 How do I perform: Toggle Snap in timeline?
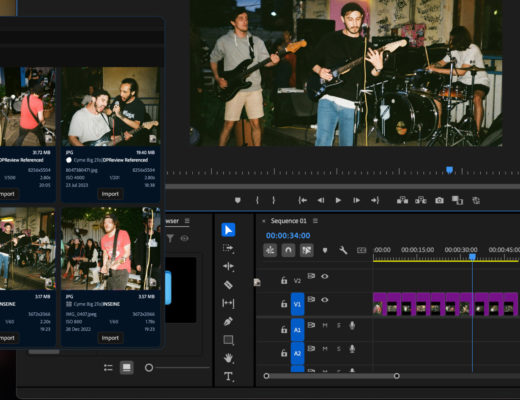click(288, 250)
